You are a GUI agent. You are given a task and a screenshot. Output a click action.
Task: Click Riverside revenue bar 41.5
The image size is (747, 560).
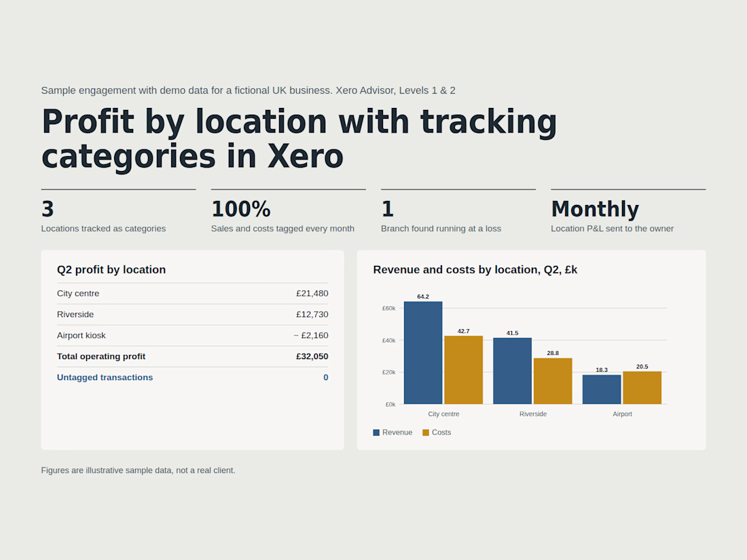pyautogui.click(x=512, y=371)
